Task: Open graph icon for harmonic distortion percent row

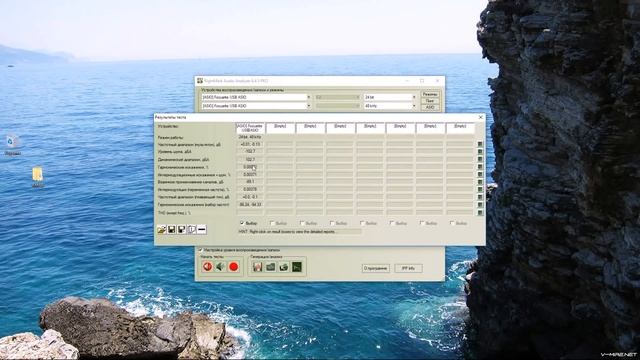Action: point(480,167)
